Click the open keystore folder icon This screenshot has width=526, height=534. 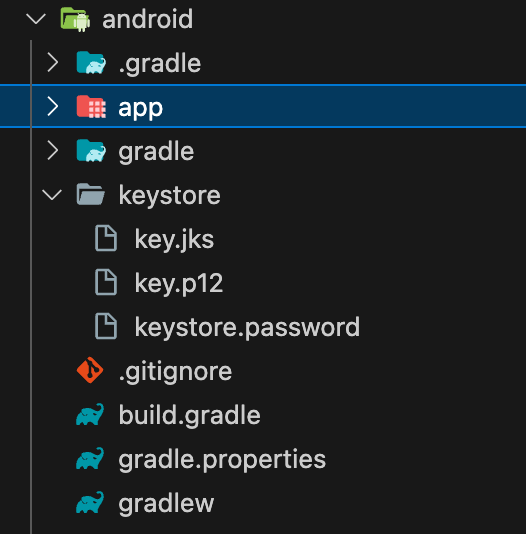[x=91, y=194]
